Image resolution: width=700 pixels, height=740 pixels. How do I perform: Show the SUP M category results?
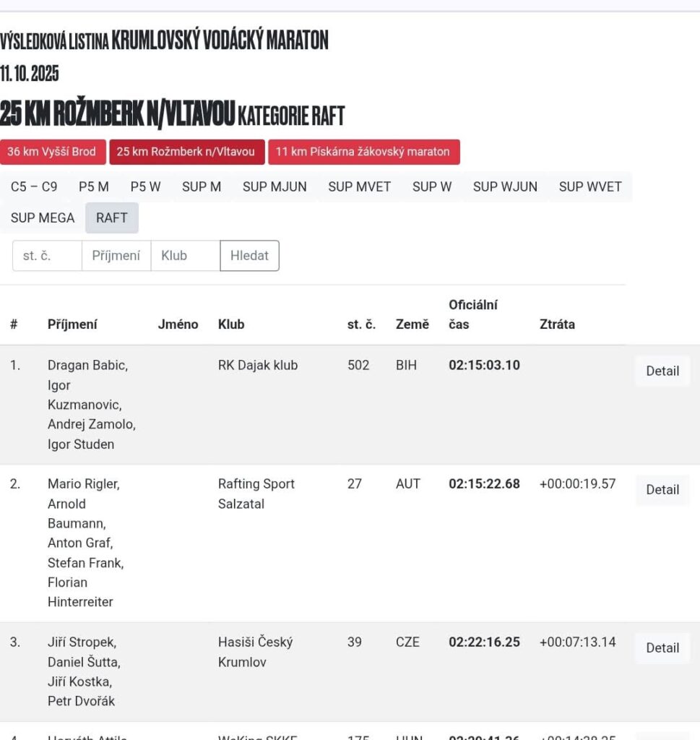click(x=202, y=186)
